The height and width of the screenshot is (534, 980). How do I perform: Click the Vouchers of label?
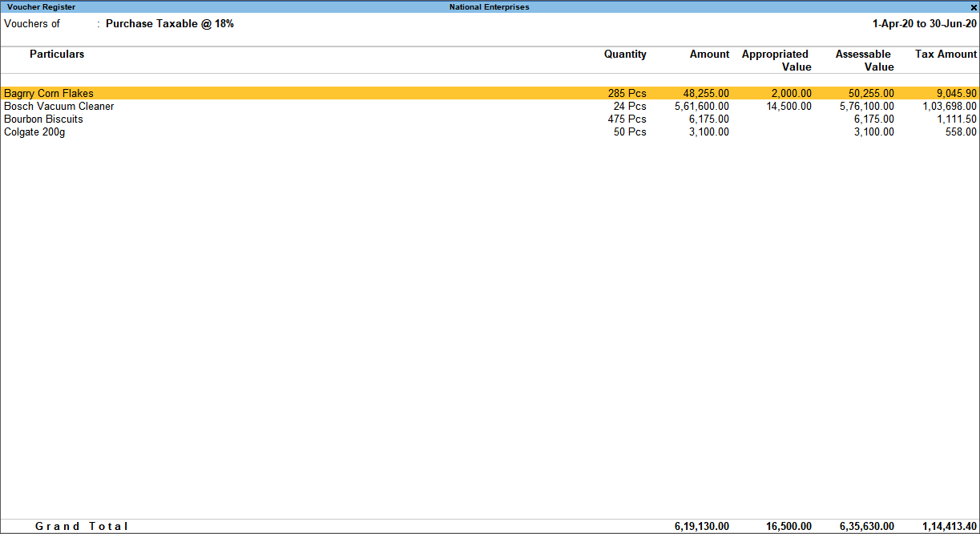(32, 23)
